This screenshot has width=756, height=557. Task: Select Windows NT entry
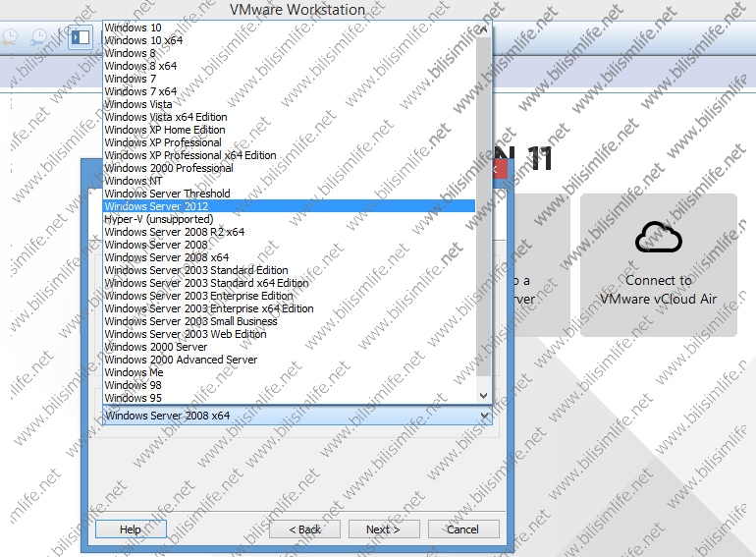point(289,181)
